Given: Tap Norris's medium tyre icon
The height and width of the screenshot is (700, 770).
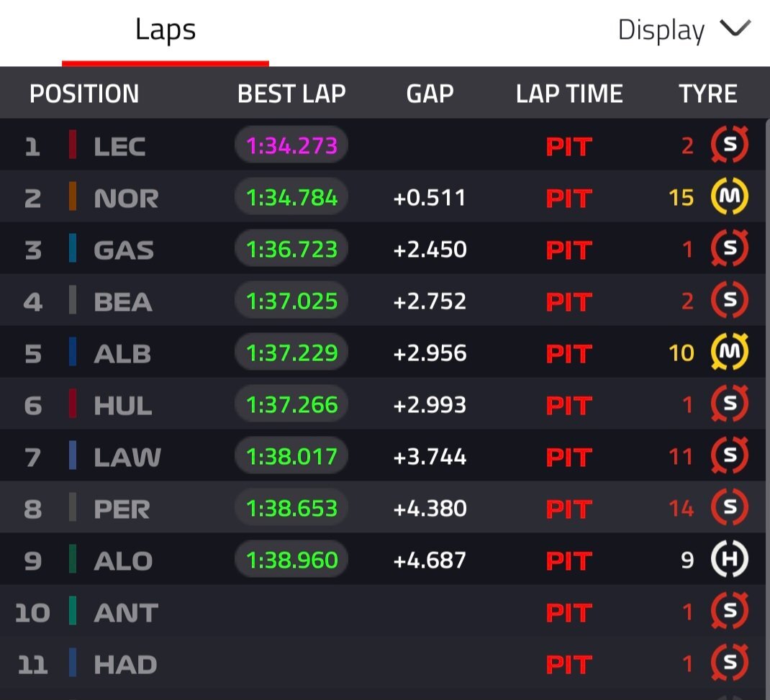Looking at the screenshot, I should [730, 196].
